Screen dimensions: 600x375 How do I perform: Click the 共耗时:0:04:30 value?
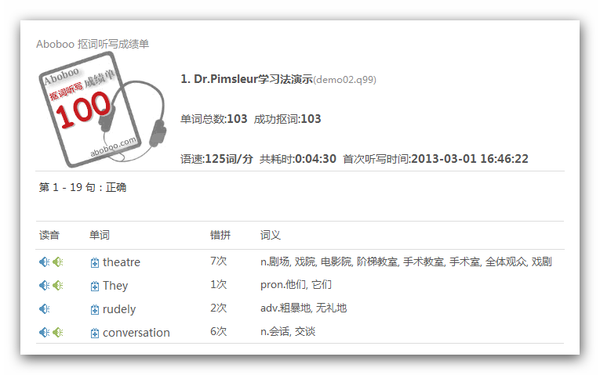[x=298, y=159]
